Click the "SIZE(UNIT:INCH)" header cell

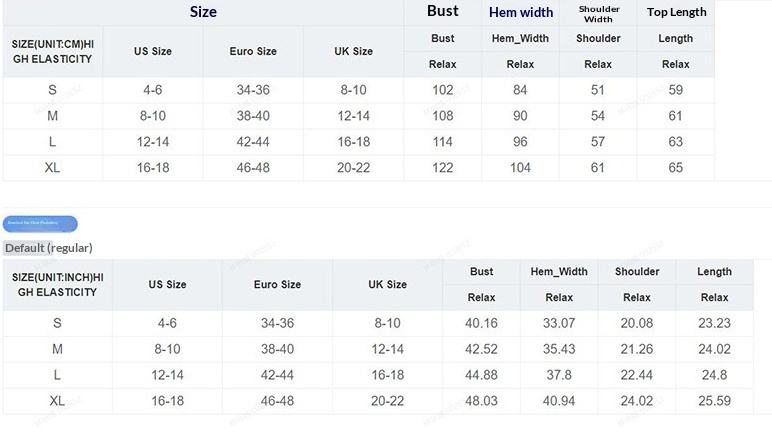pyautogui.click(x=57, y=284)
